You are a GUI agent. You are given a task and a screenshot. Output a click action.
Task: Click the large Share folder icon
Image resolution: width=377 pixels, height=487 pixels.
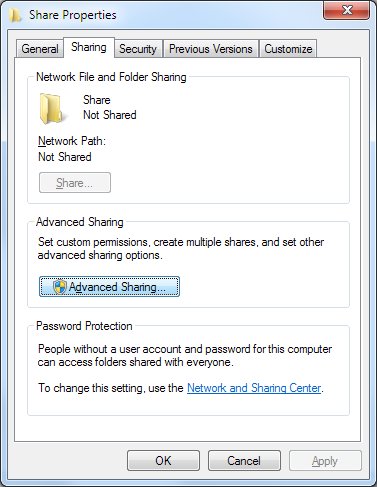pyautogui.click(x=51, y=109)
